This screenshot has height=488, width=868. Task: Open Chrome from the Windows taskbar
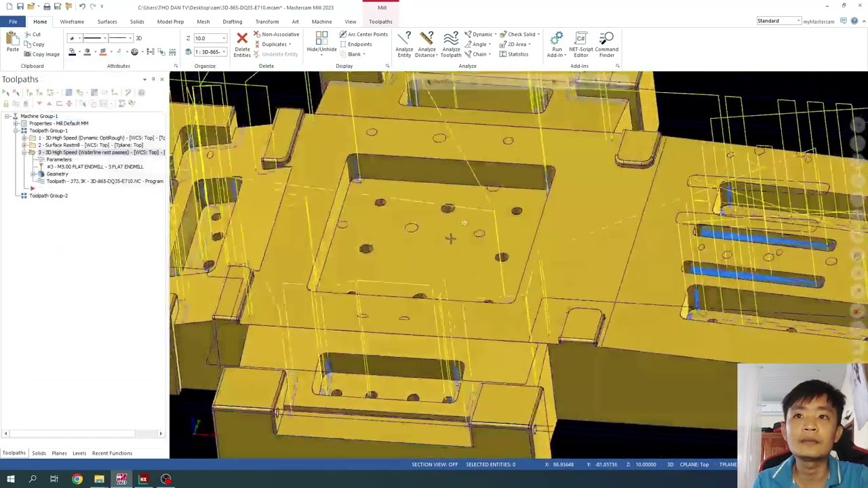[77, 479]
